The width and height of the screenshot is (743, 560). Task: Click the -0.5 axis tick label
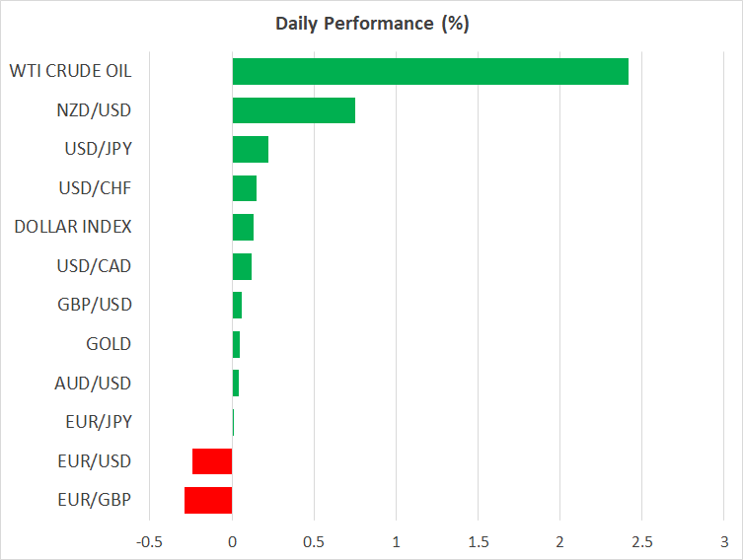[x=150, y=541]
